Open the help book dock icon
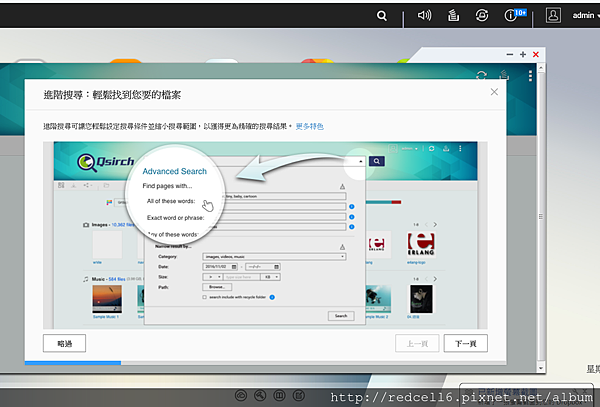The height and width of the screenshot is (407, 600). [279, 395]
